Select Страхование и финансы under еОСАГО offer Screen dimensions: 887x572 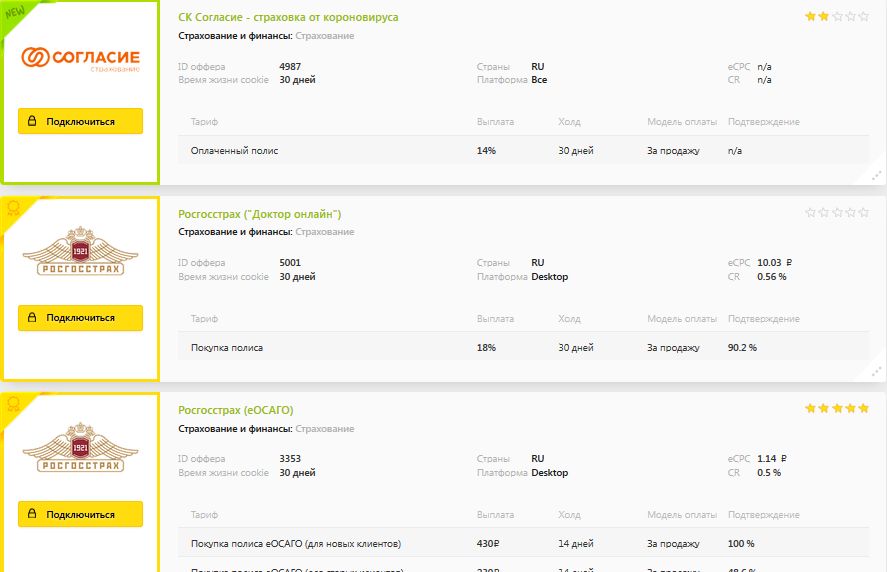[x=234, y=429]
